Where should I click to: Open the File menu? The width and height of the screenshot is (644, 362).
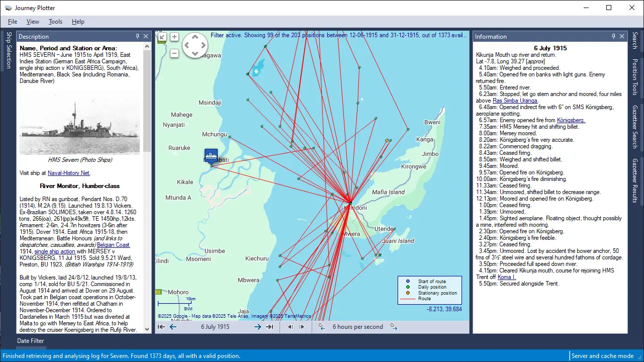(x=13, y=22)
